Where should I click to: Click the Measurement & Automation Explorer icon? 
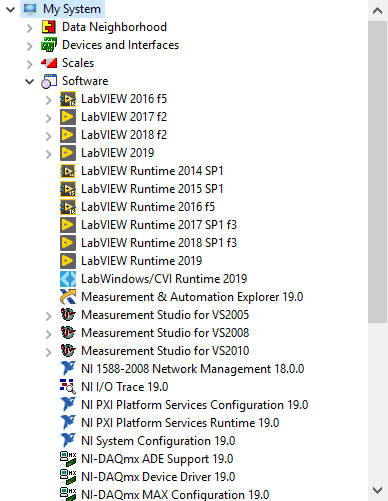(x=68, y=297)
